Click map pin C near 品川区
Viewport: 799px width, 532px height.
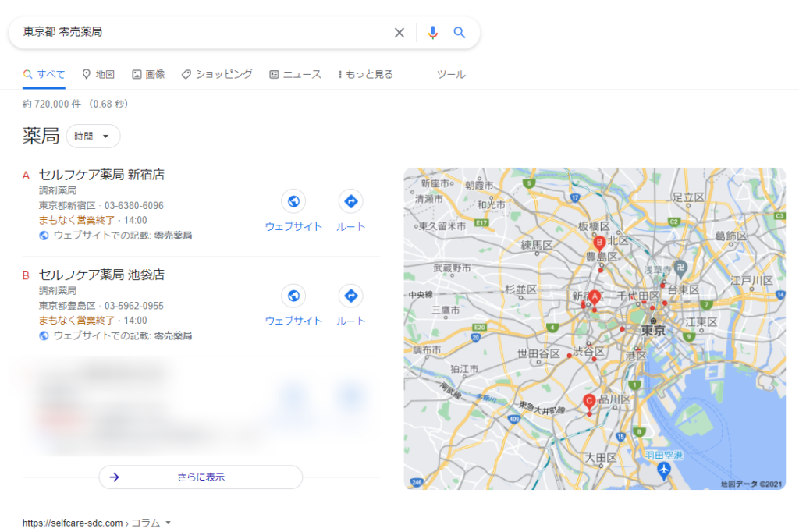click(589, 402)
